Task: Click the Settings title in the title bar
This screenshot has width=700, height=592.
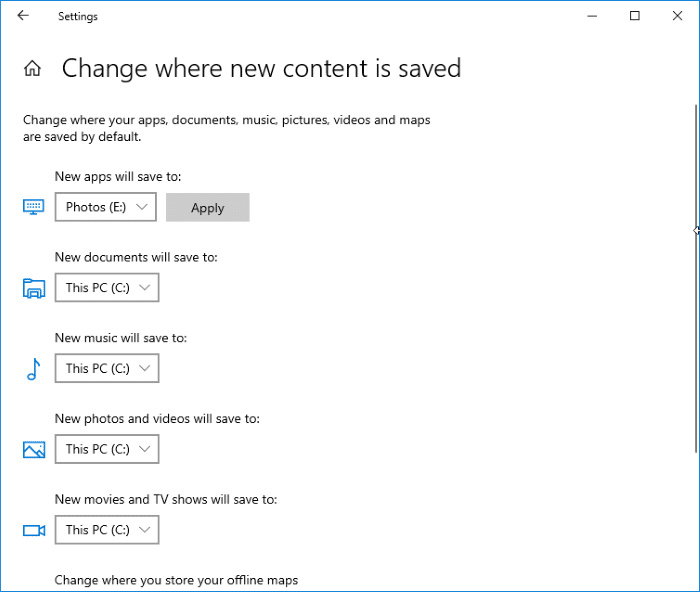Action: click(78, 16)
